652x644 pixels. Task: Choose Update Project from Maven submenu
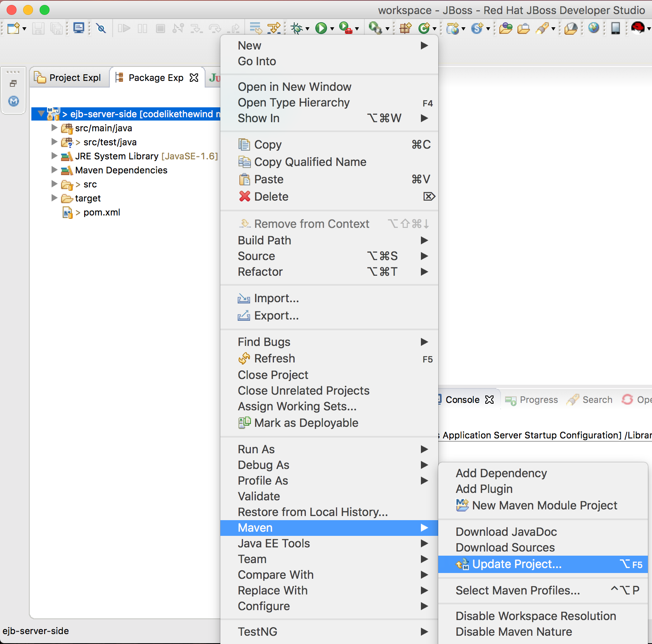pyautogui.click(x=543, y=564)
